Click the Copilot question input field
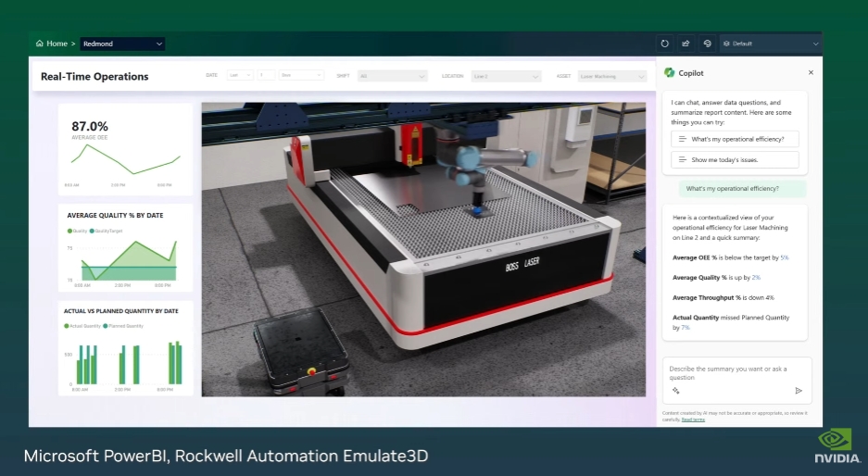868x476 pixels. (x=736, y=373)
